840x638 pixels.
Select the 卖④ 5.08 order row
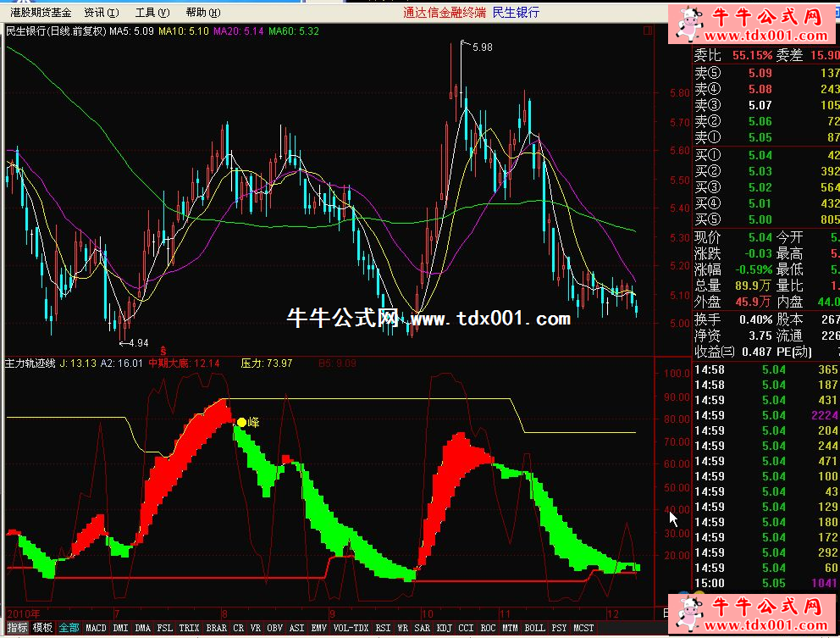[x=766, y=89]
